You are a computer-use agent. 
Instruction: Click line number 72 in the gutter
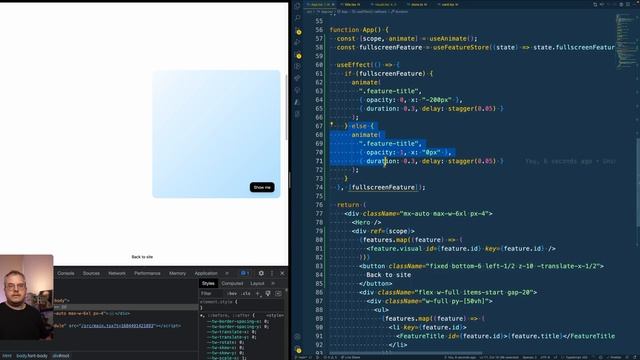tap(319, 170)
